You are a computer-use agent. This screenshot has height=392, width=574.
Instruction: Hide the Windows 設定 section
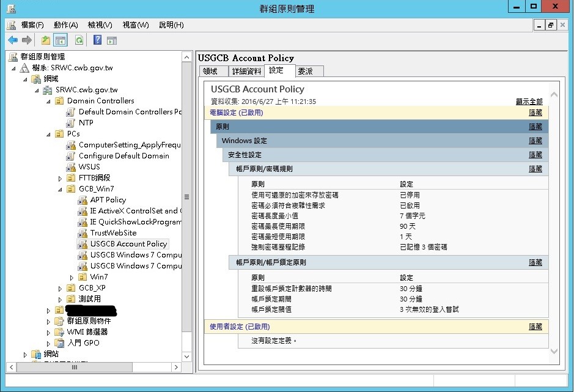(x=535, y=141)
